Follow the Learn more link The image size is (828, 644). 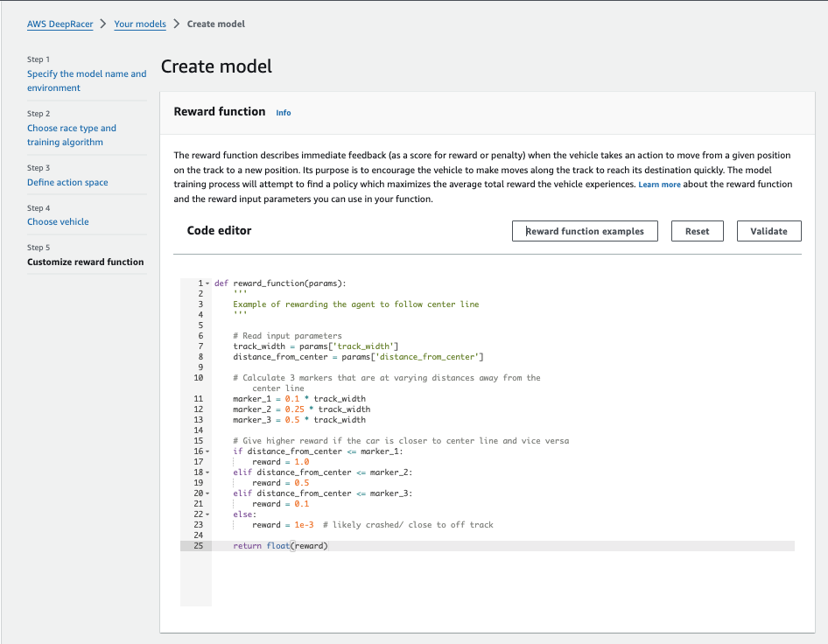(x=659, y=185)
